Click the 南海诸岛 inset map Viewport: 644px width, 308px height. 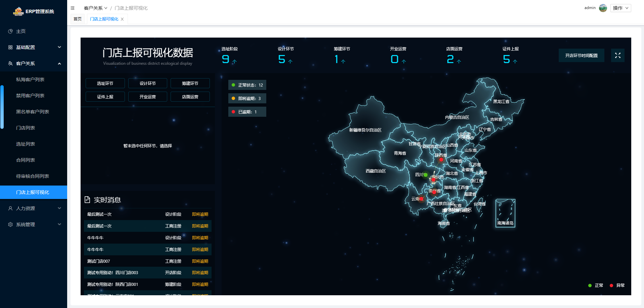(x=505, y=213)
